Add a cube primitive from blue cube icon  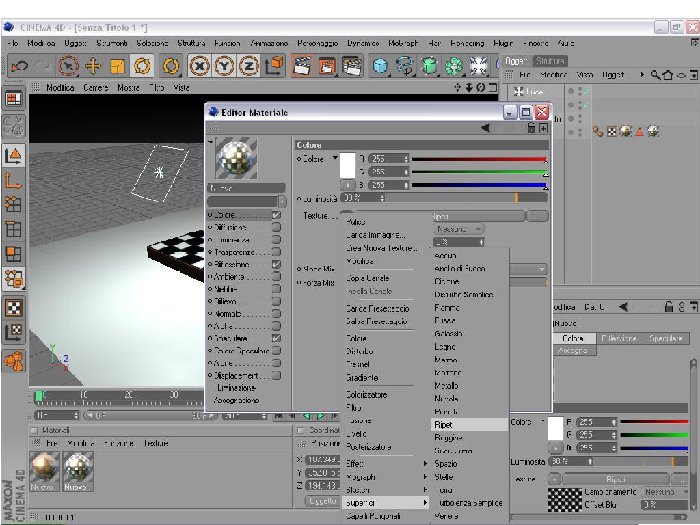(380, 67)
